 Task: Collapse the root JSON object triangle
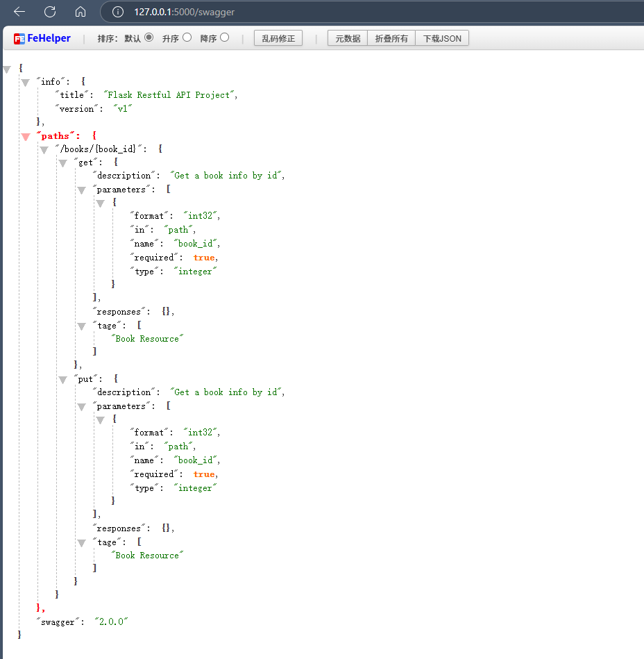point(7,69)
